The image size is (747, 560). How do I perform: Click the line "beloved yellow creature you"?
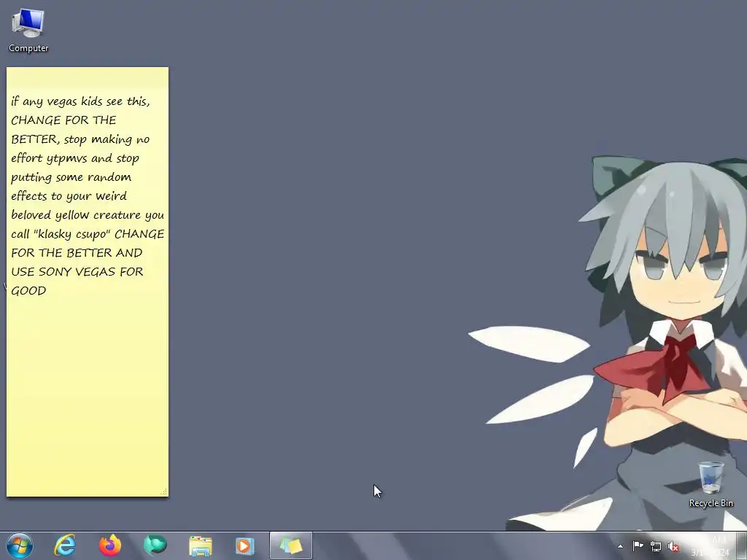pyautogui.click(x=88, y=215)
